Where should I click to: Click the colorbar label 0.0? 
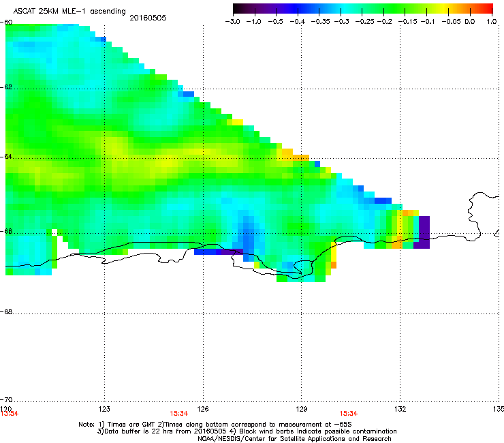(470, 22)
